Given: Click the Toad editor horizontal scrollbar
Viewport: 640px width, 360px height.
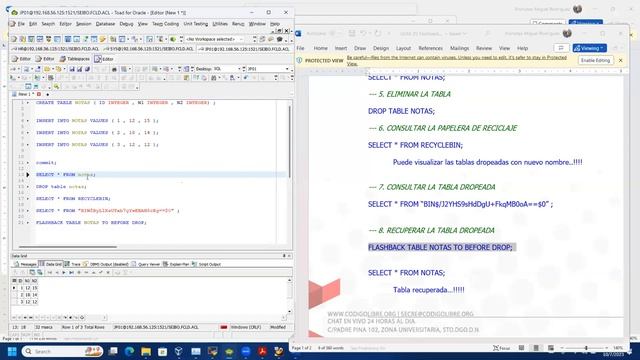Looking at the screenshot, I should [68, 247].
